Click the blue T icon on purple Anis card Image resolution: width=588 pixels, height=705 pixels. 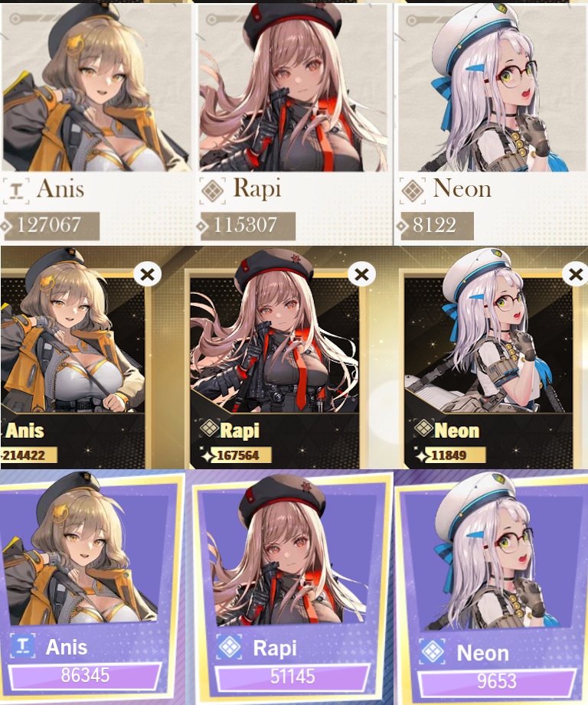pyautogui.click(x=22, y=646)
